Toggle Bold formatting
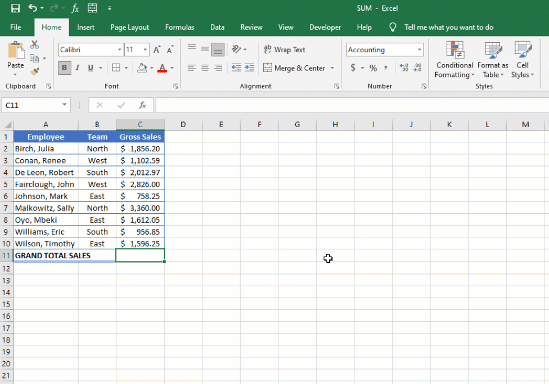Viewport: 549px width, 384px height. (64, 68)
